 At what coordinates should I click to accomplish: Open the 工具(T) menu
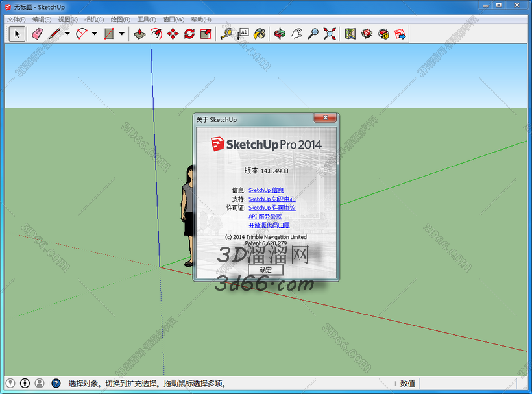147,19
